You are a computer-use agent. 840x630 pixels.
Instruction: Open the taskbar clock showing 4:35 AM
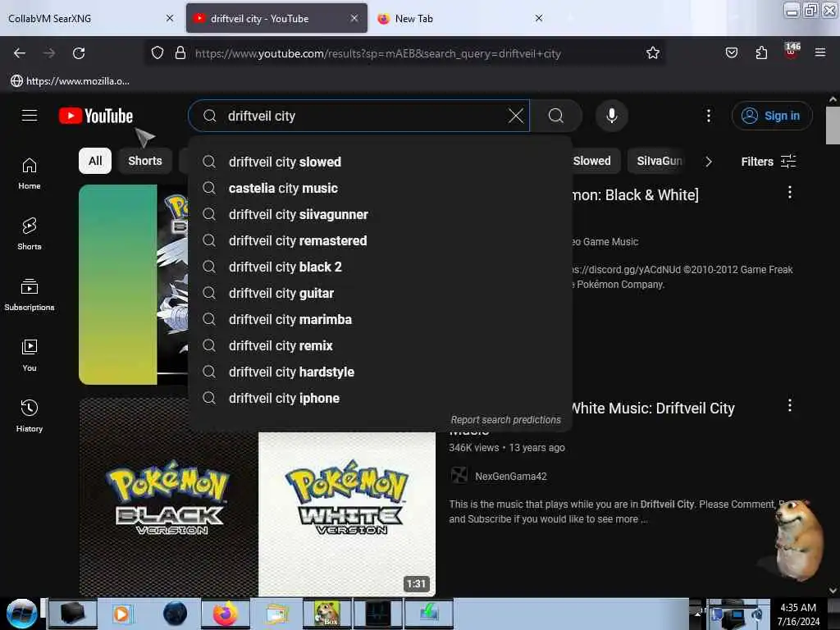[x=798, y=614]
